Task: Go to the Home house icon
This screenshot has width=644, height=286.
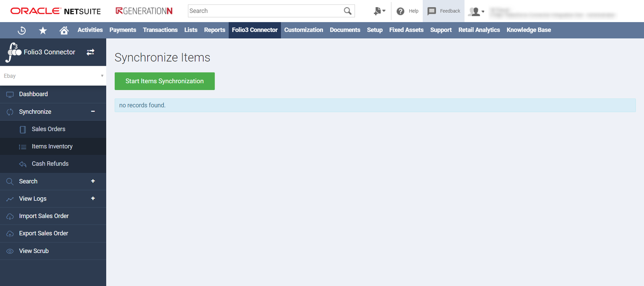Action: (x=64, y=30)
